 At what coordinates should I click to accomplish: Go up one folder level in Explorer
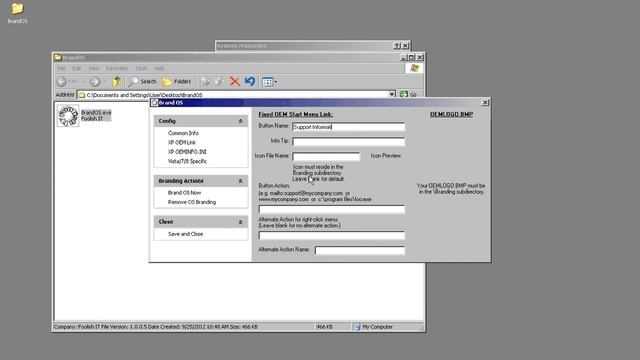pos(117,82)
